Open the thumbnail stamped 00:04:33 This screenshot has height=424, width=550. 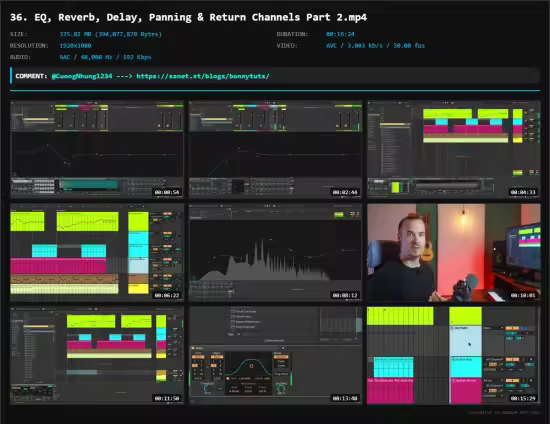tap(454, 150)
